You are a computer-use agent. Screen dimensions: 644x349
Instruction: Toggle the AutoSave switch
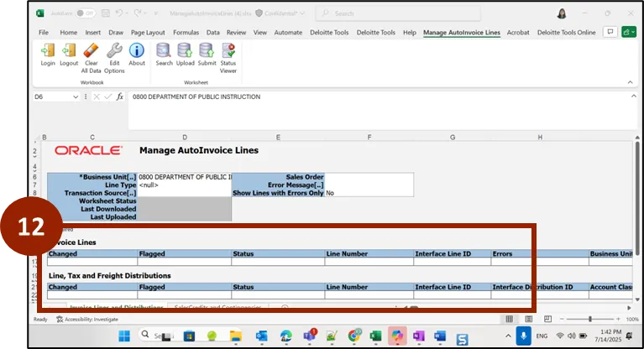[83, 13]
